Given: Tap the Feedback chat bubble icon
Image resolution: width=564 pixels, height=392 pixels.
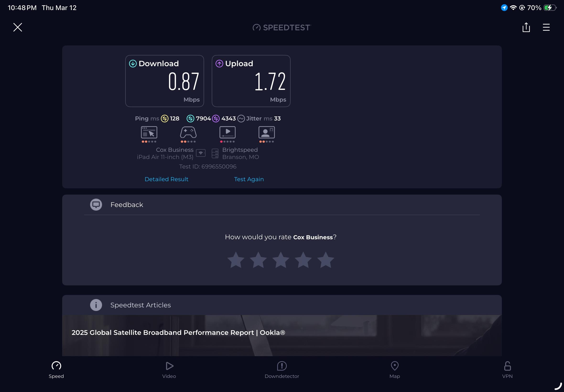Looking at the screenshot, I should (x=96, y=205).
